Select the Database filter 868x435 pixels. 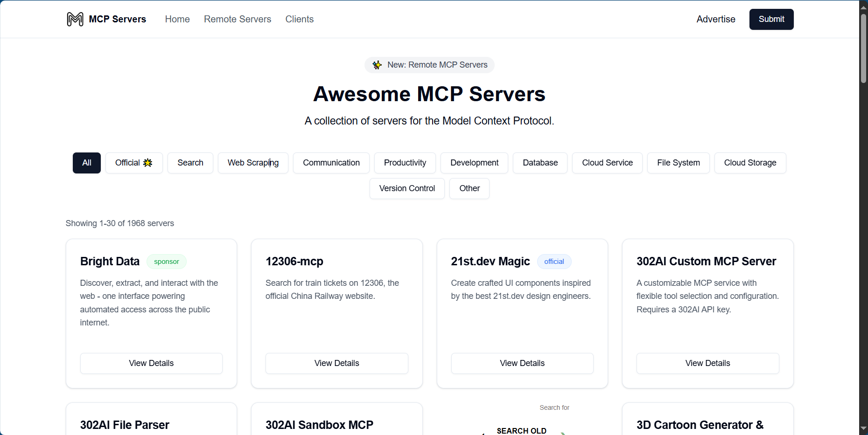pyautogui.click(x=540, y=163)
